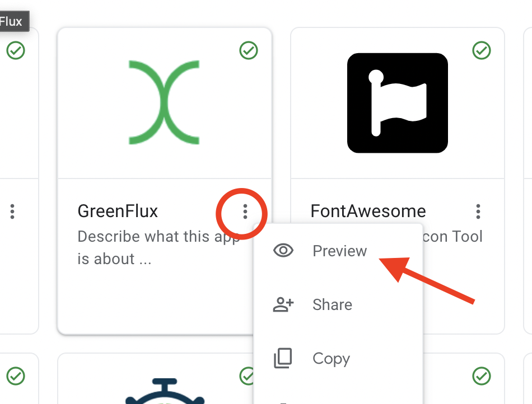The image size is (532, 404).
Task: Click the bottom-right card's green checkmark
Action: pyautogui.click(x=482, y=376)
